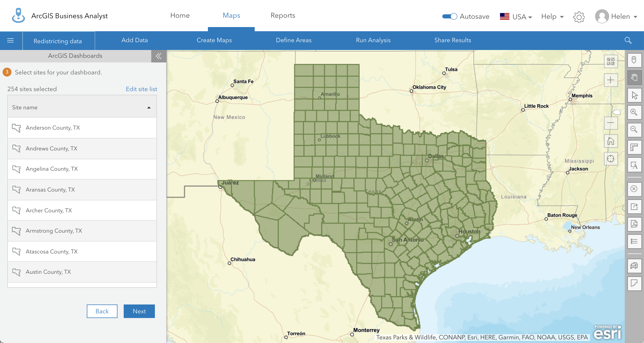Click the measure ruler tool
Viewport: 644px width, 343px height.
[x=634, y=148]
